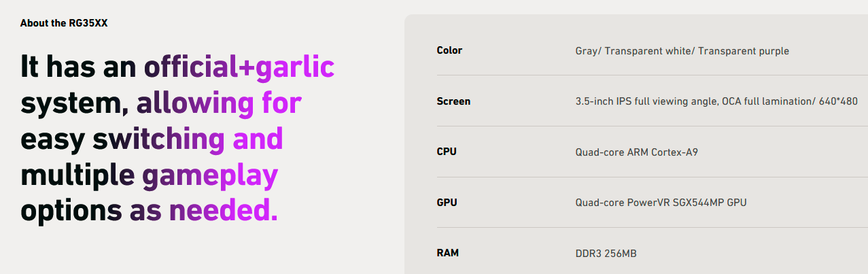868x274 pixels.
Task: Click the CPU row label
Action: (447, 152)
